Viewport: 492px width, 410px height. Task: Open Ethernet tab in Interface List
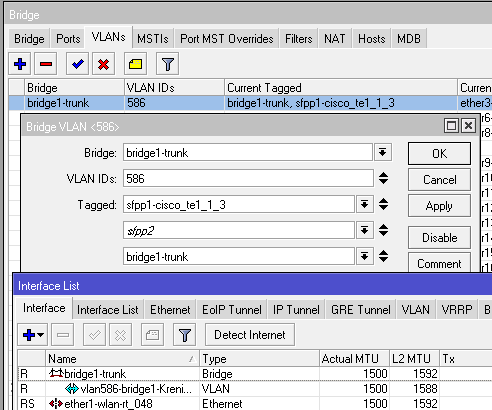tap(170, 310)
